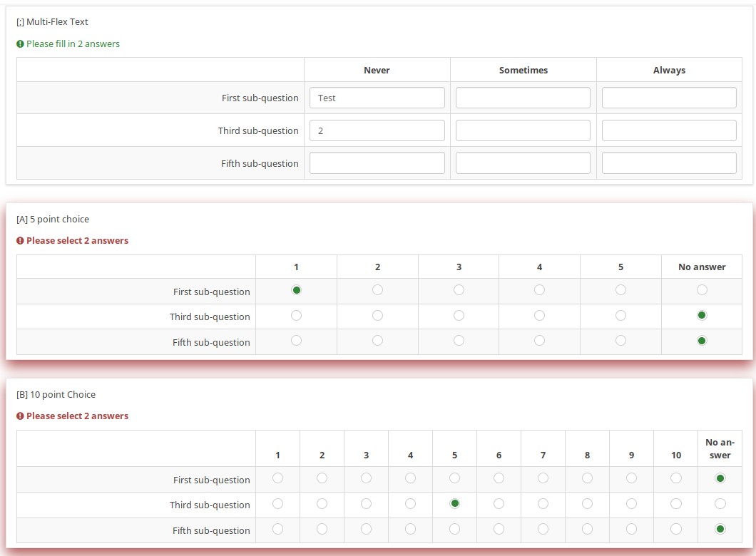Click the Never field for Fifth sub-question
Image resolution: width=756 pixels, height=556 pixels.
pyautogui.click(x=377, y=163)
